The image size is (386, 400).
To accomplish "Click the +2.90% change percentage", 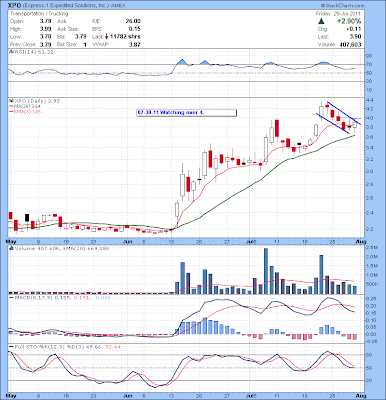I will coord(349,21).
